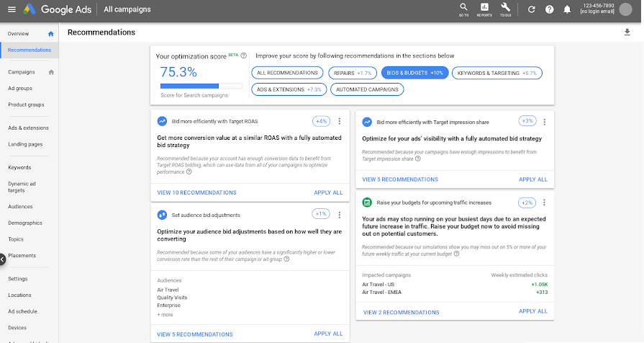Screen dimensions: 644x343
Task: Select the Keywords & Targeting filter chip
Action: (x=497, y=73)
